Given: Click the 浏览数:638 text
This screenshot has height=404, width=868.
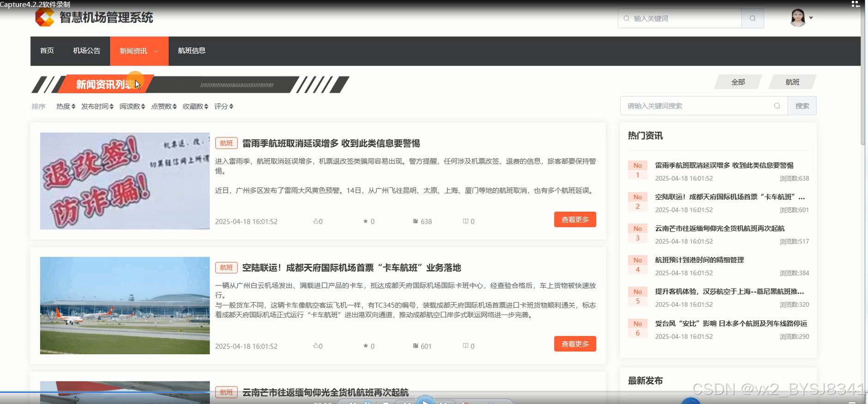Looking at the screenshot, I should point(794,178).
